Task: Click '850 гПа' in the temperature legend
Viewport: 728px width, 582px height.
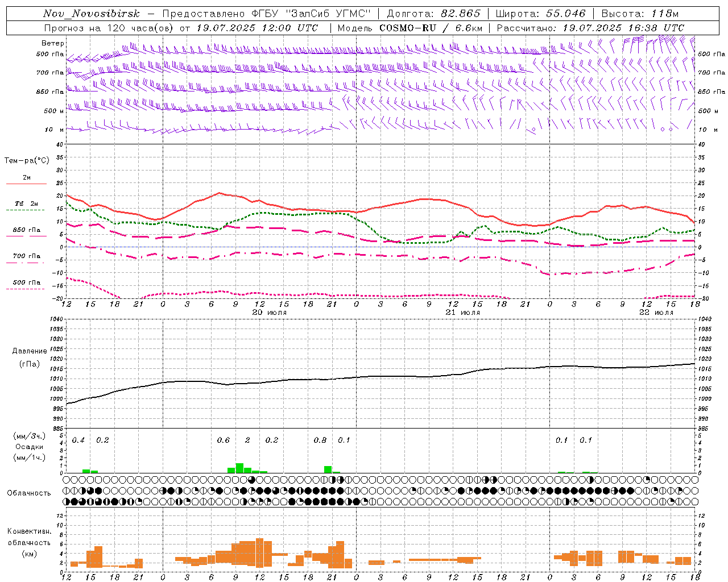Action: coord(27,230)
